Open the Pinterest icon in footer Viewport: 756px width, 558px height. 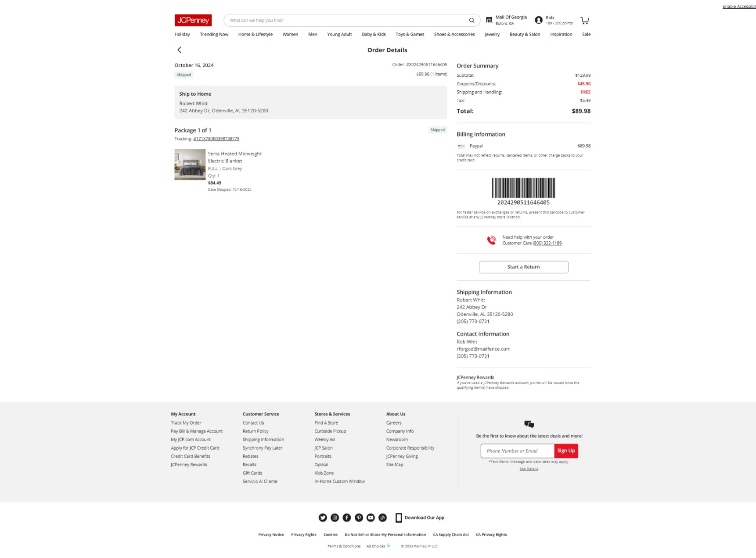pos(359,518)
